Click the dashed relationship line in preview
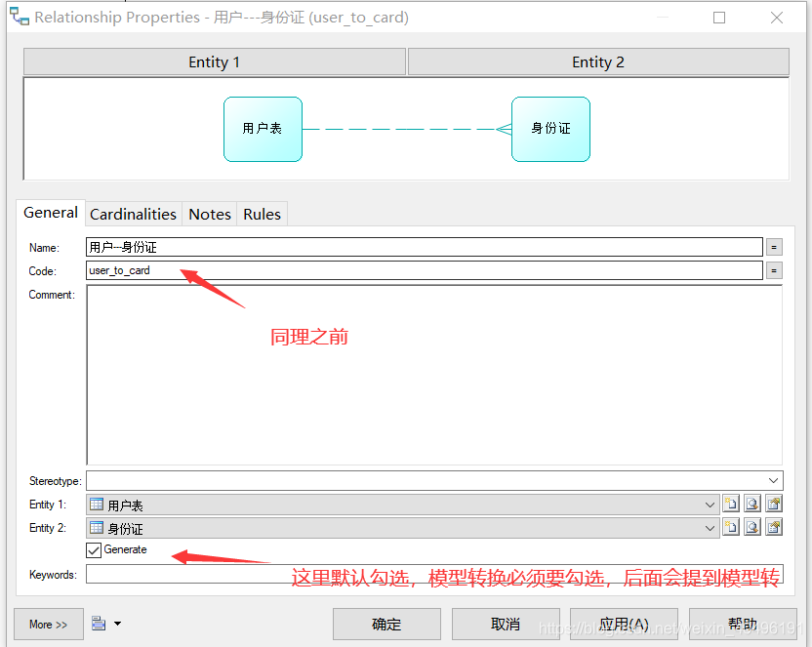The image size is (812, 647). coord(407,129)
